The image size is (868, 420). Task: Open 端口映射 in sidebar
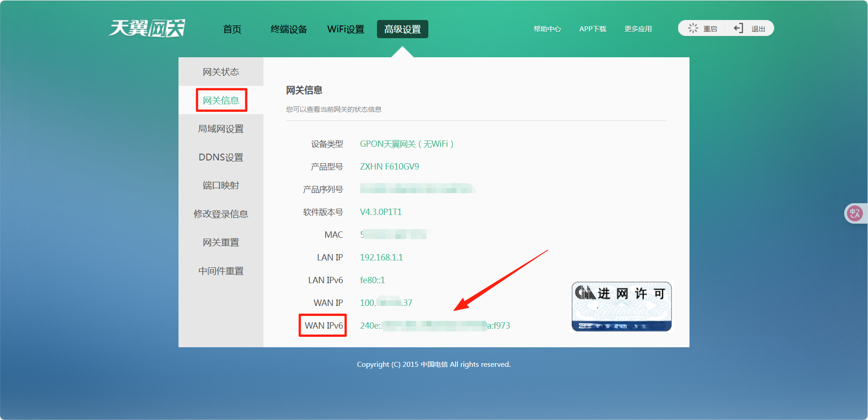point(221,185)
